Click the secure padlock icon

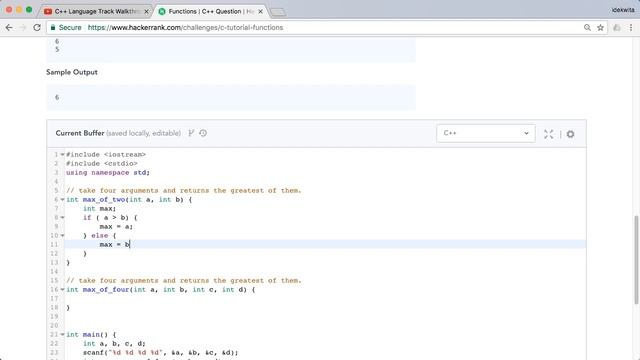[53, 27]
